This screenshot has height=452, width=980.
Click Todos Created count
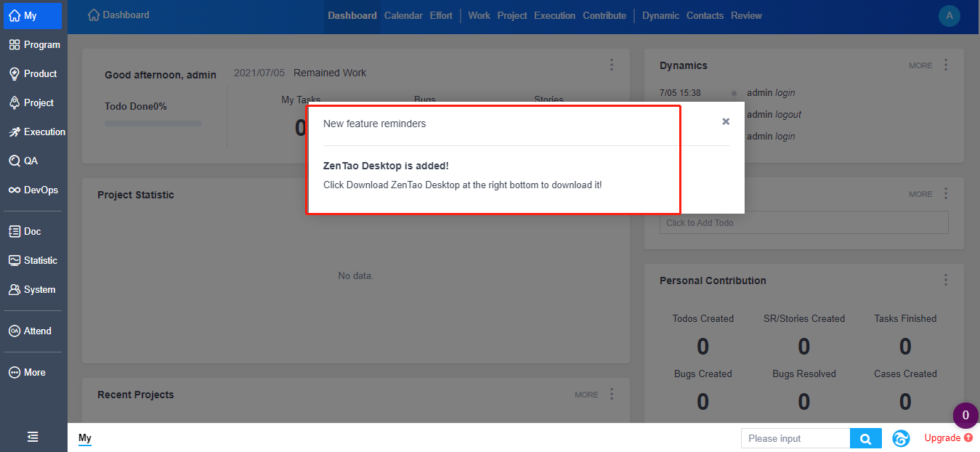click(x=702, y=347)
